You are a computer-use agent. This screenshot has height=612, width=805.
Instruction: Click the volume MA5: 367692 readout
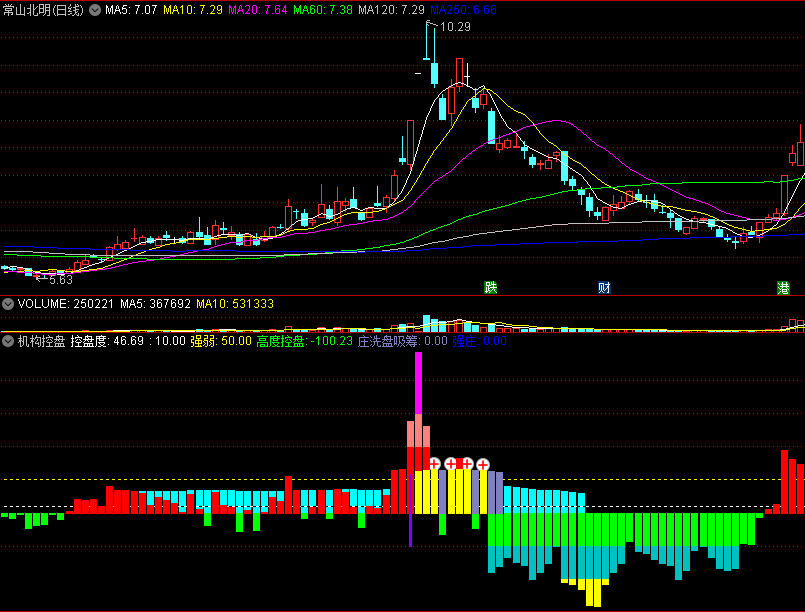click(x=156, y=304)
